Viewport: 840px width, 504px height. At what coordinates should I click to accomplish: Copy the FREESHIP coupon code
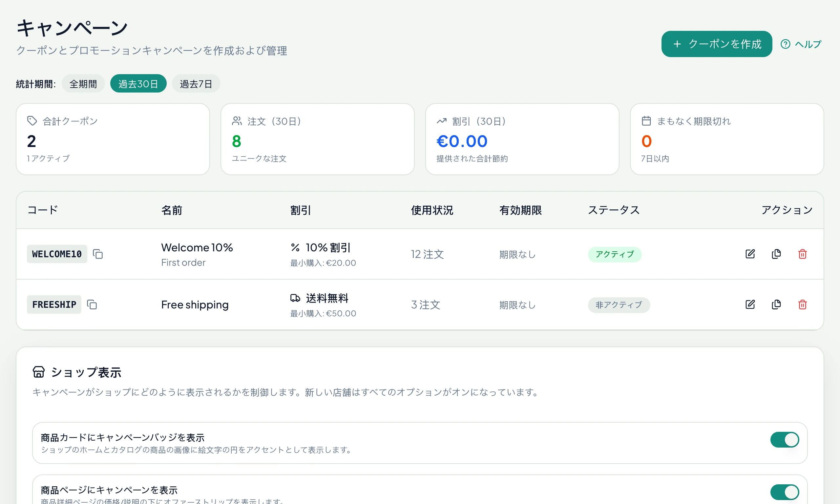click(x=92, y=304)
